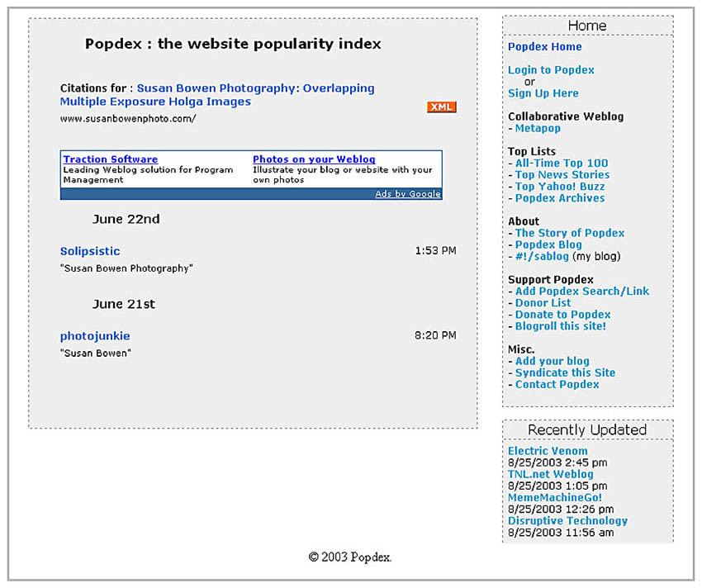Click the orange XML feed icon

[441, 107]
